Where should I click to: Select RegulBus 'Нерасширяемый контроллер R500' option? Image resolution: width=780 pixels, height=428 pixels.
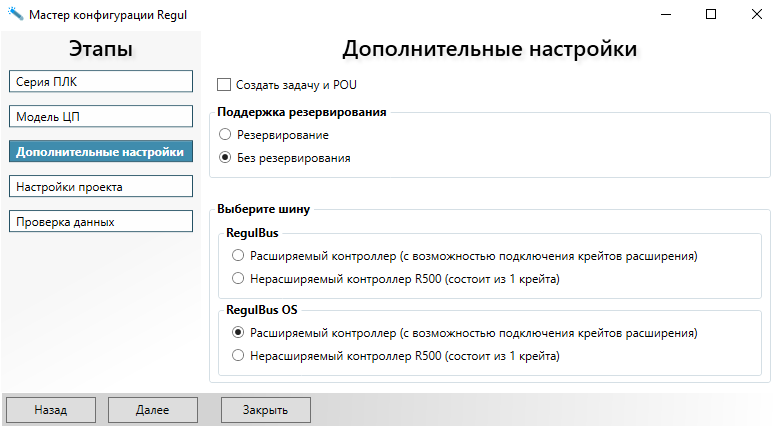(x=238, y=279)
